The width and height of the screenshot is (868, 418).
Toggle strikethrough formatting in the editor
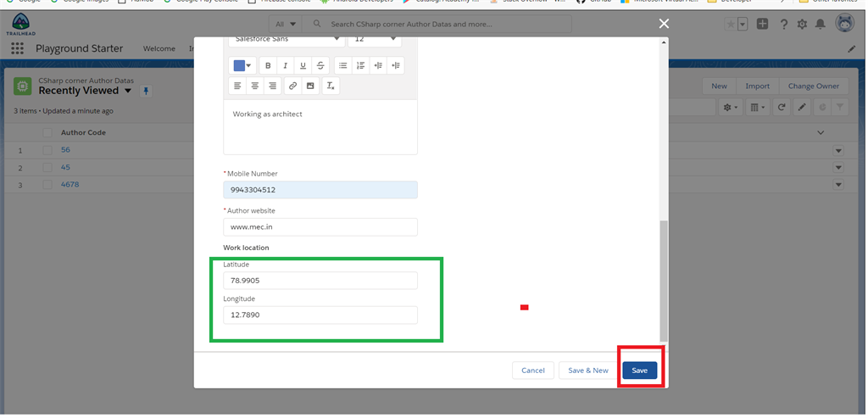(320, 65)
